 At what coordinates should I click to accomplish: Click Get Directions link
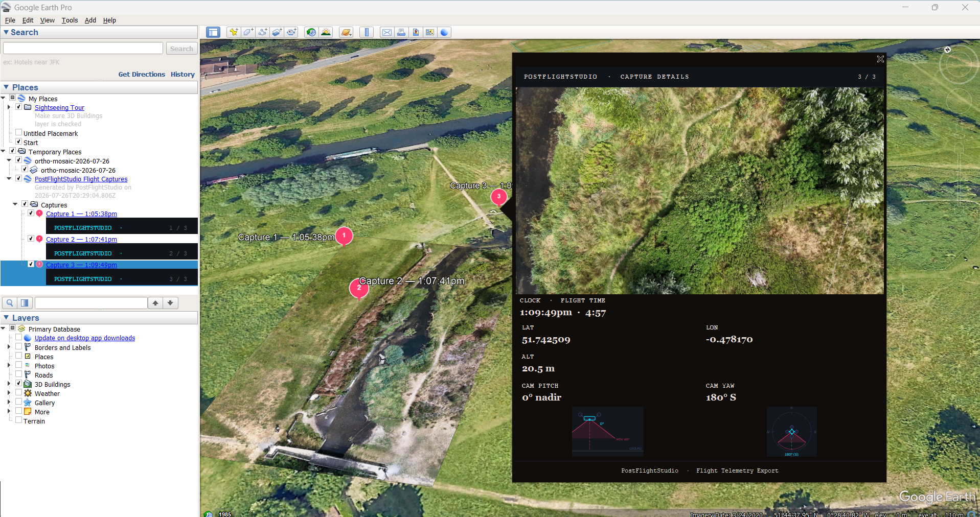point(142,74)
